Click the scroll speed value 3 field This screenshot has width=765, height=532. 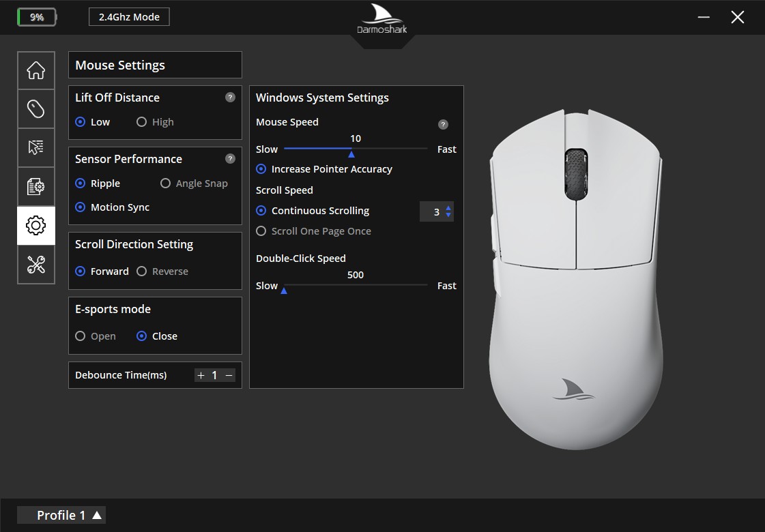437,211
